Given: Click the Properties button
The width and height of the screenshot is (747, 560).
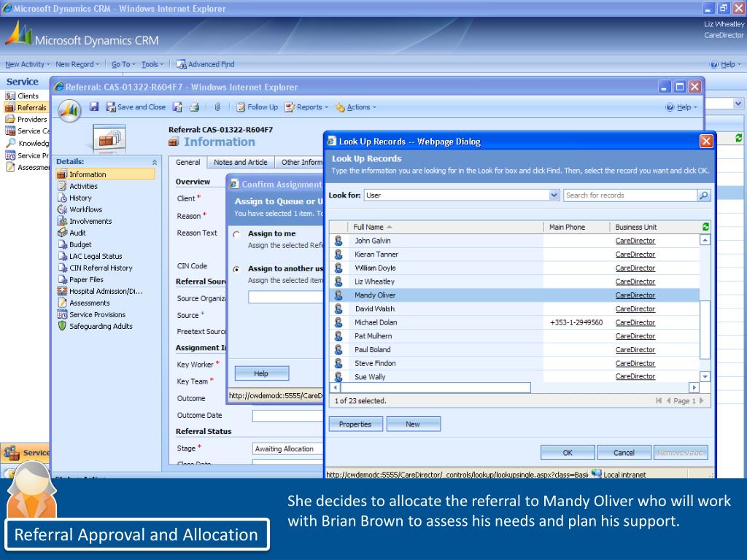Looking at the screenshot, I should (x=355, y=424).
